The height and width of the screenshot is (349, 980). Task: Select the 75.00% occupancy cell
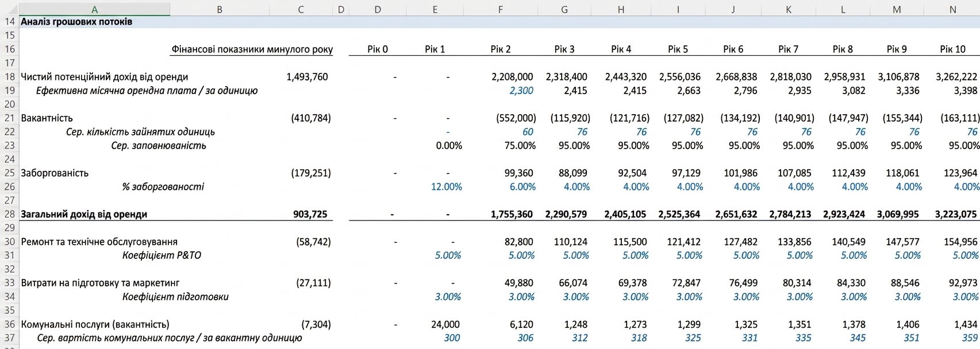pyautogui.click(x=520, y=146)
